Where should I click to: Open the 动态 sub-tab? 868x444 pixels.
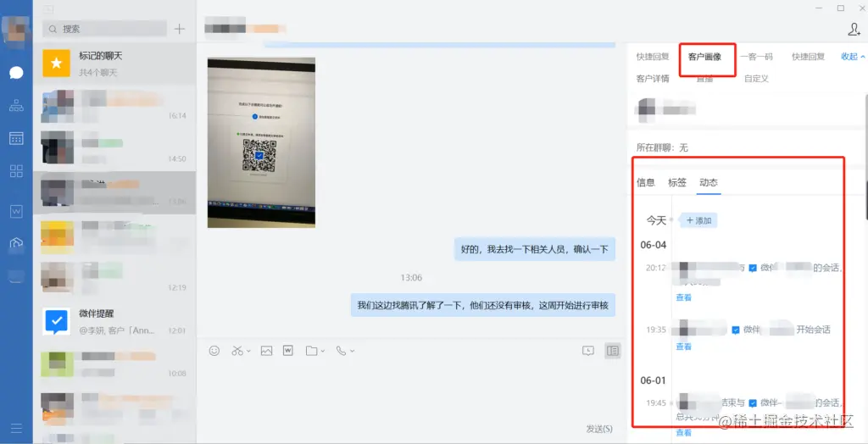coord(709,183)
